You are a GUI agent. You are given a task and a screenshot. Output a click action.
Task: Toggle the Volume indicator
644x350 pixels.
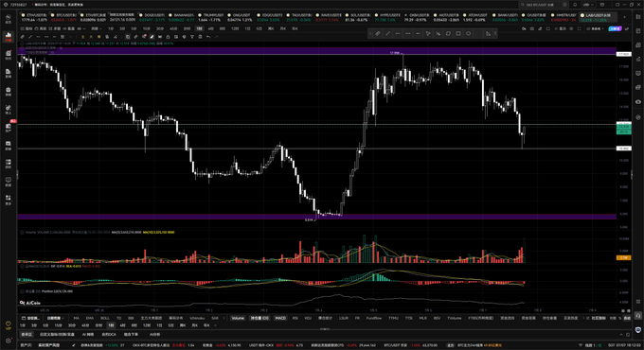pos(238,318)
